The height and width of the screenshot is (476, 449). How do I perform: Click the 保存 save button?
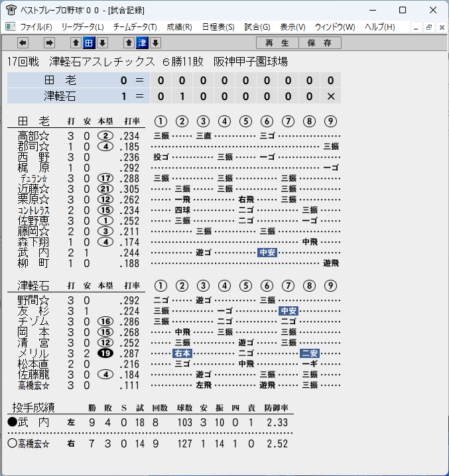tap(320, 43)
